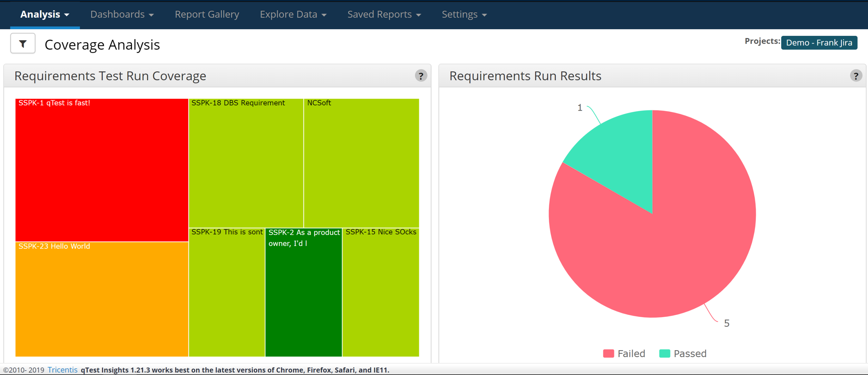Expand the Analysis dropdown menu
Image resolution: width=868 pixels, height=375 pixels.
click(44, 14)
